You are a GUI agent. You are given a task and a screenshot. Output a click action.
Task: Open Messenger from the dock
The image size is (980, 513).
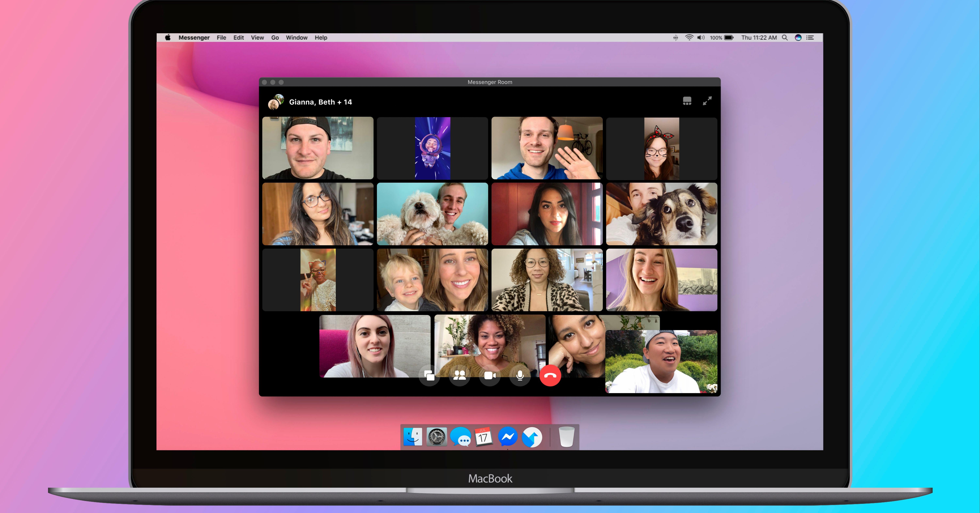(x=508, y=437)
